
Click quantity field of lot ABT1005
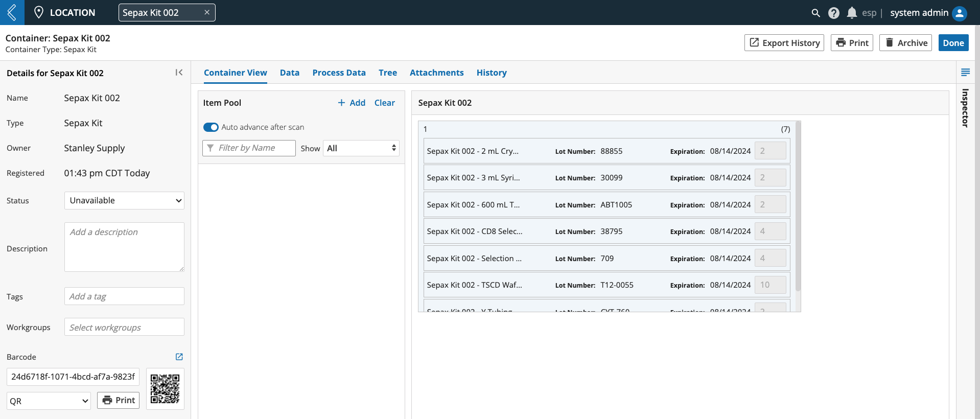coord(771,204)
